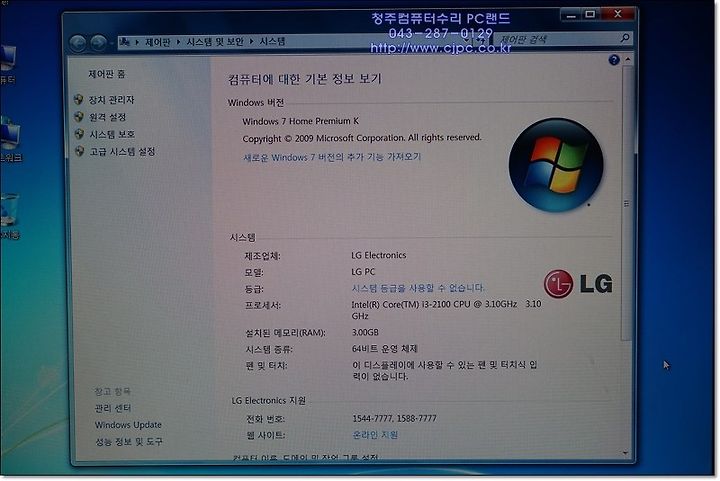
Task: Click the phone number 1544-7777, 1588-7777
Action: click(394, 418)
